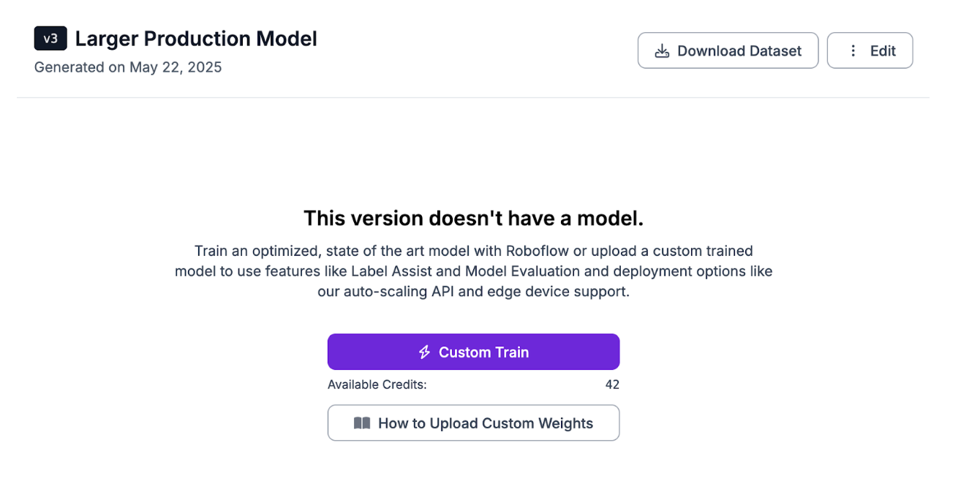Click the Edit button text
This screenshot has width=980, height=478.
(883, 51)
